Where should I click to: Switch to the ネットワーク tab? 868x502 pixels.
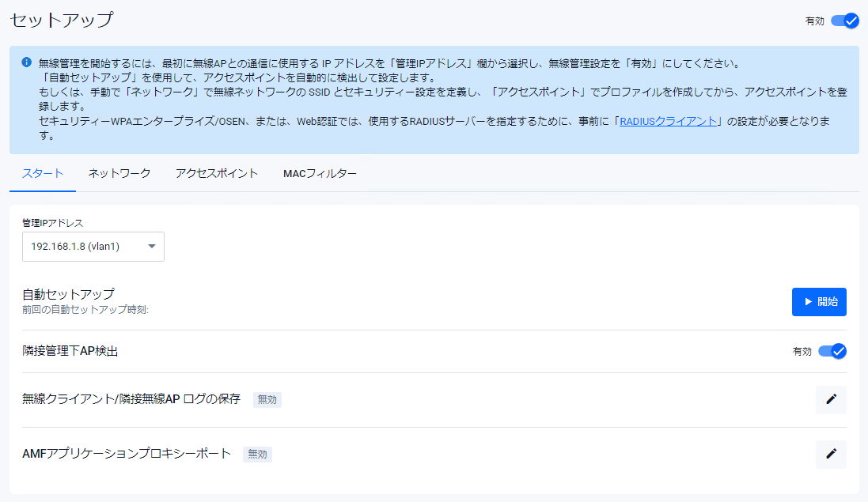coord(119,174)
